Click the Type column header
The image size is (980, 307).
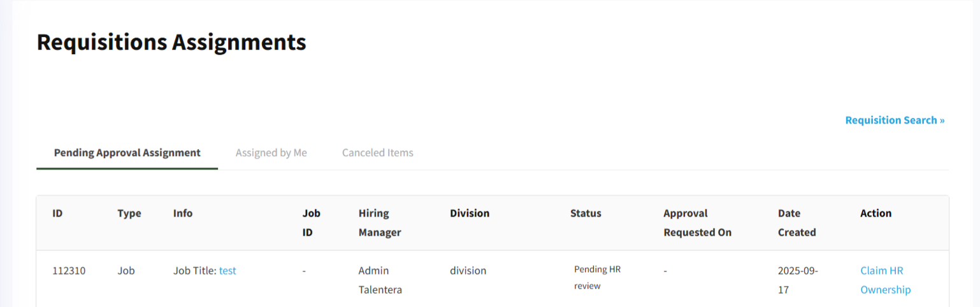click(129, 213)
